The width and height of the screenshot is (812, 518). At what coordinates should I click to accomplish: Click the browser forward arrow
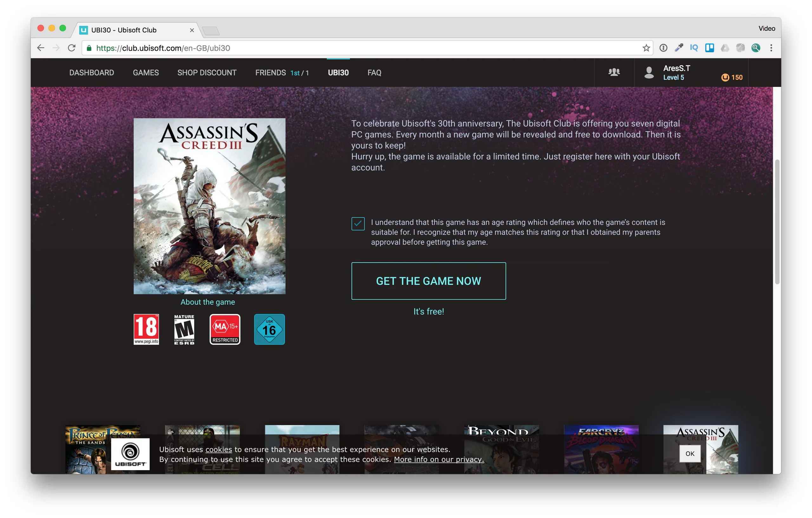tap(56, 48)
